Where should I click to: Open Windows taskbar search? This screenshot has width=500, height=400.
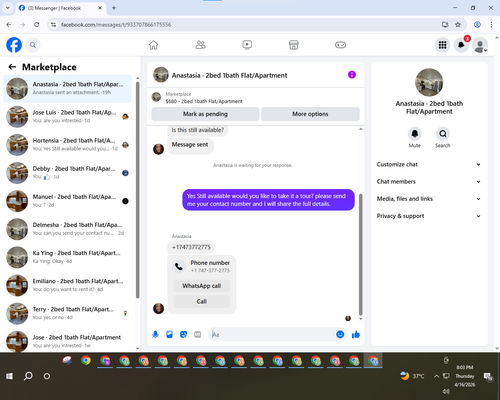tap(28, 376)
